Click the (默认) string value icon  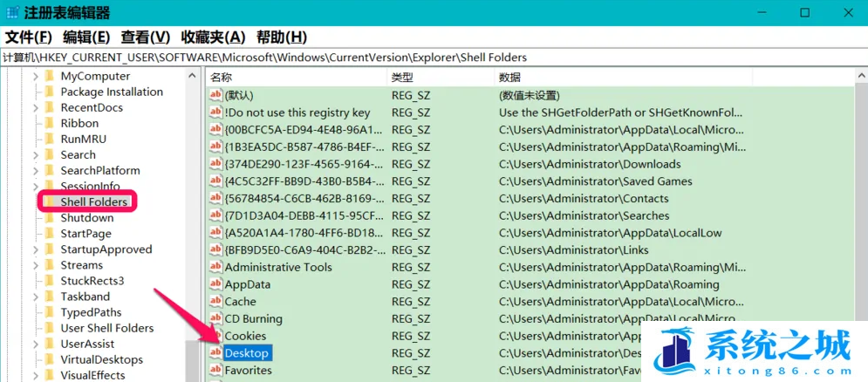point(215,96)
